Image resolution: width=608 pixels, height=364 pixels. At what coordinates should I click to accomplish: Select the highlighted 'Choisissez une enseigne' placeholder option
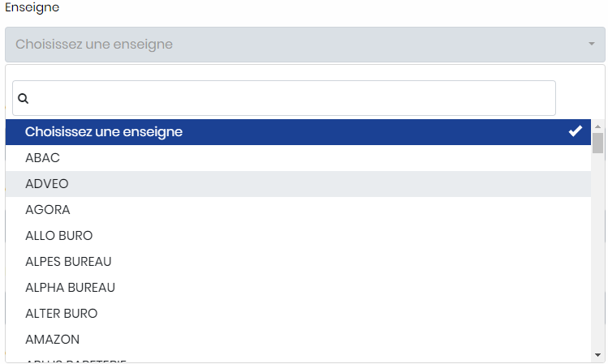point(298,132)
